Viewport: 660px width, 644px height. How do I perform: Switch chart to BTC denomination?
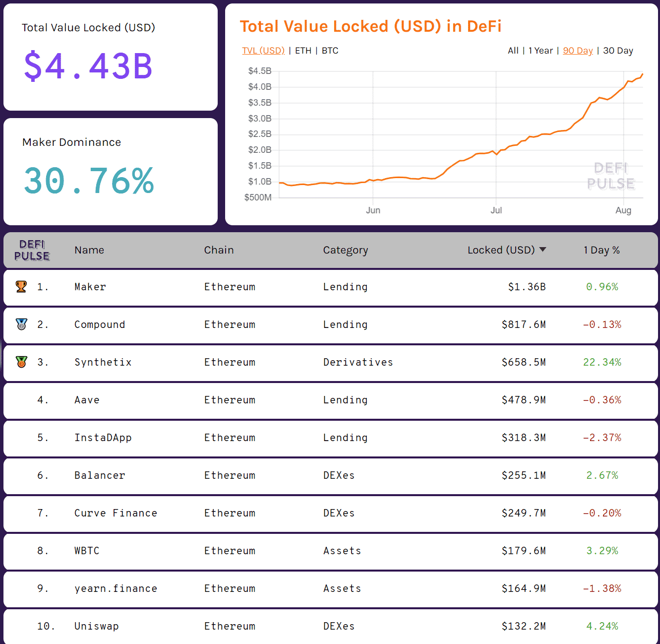pos(330,51)
